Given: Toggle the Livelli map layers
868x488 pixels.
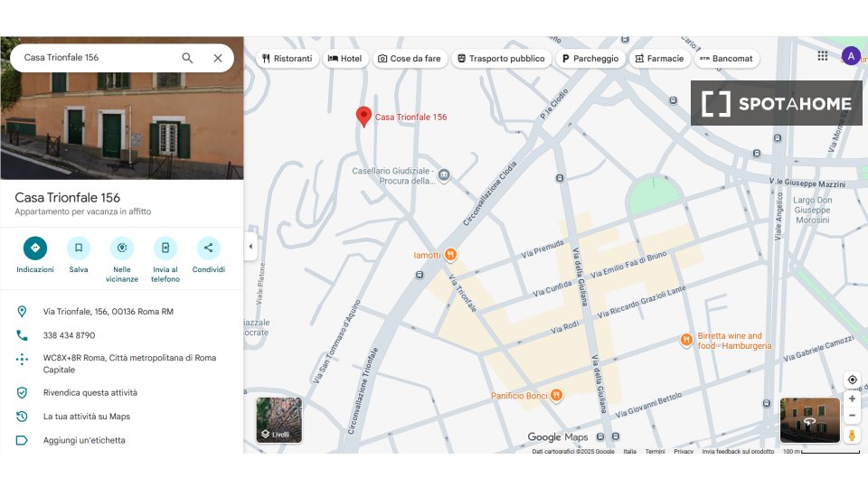Looking at the screenshot, I should tap(279, 420).
